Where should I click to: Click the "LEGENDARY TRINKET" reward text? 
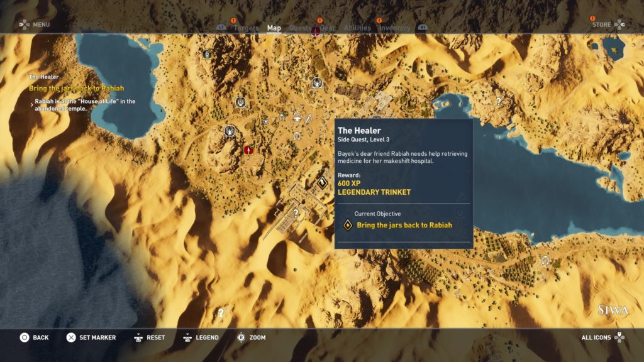tap(374, 192)
